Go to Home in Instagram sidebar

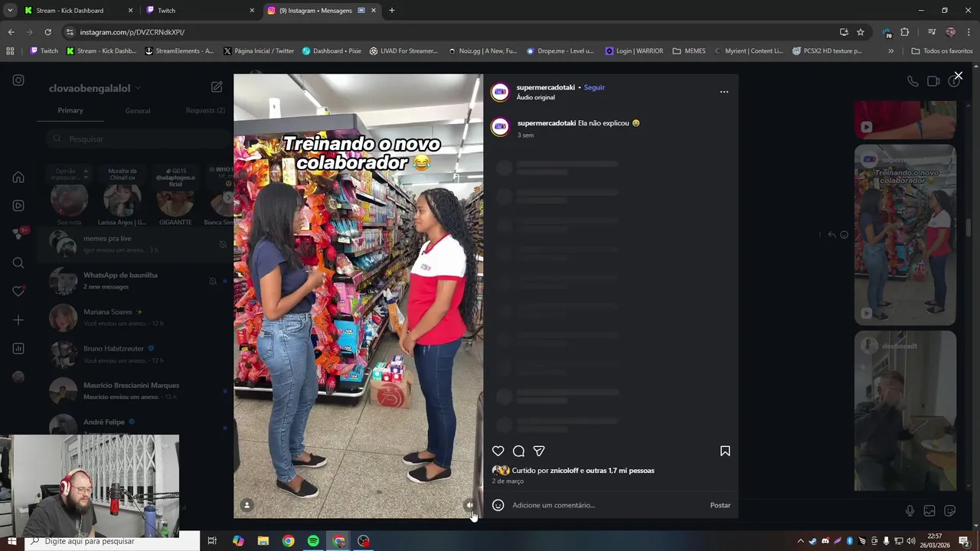(18, 178)
